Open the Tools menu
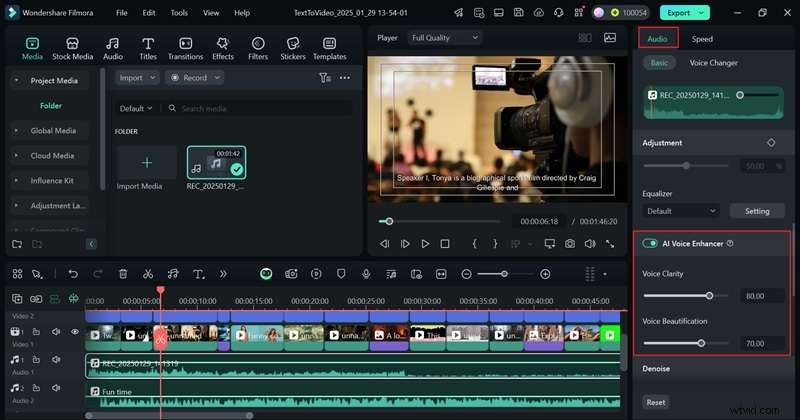The width and height of the screenshot is (800, 420). click(179, 13)
